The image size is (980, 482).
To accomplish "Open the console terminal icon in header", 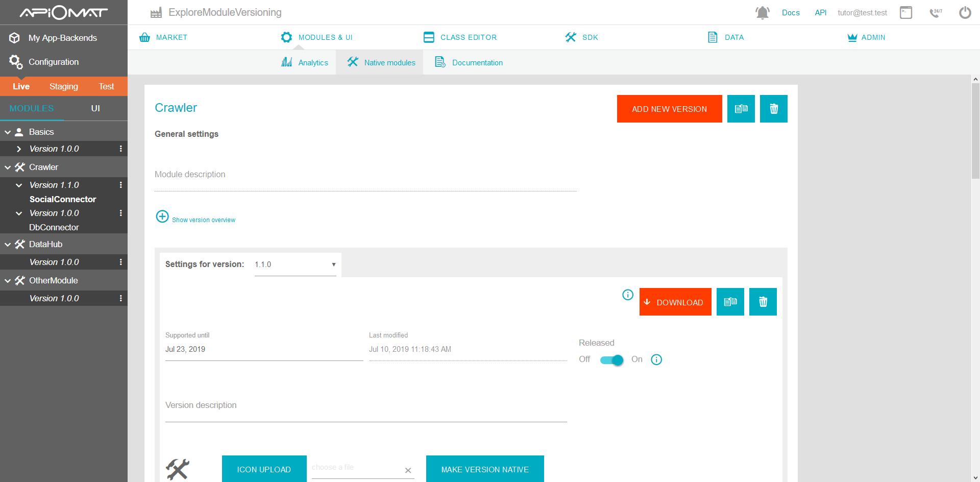I will (x=906, y=13).
